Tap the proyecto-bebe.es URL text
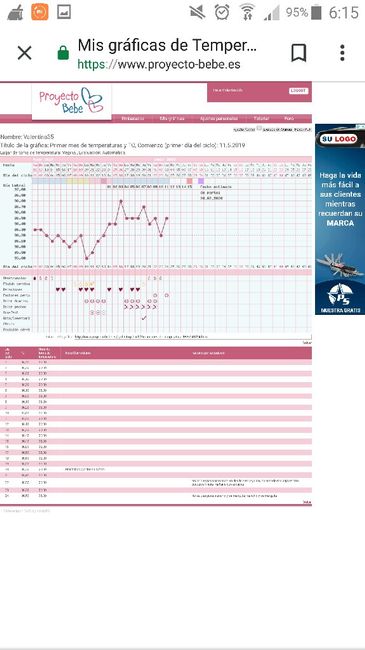365x650 pixels. pos(159,65)
